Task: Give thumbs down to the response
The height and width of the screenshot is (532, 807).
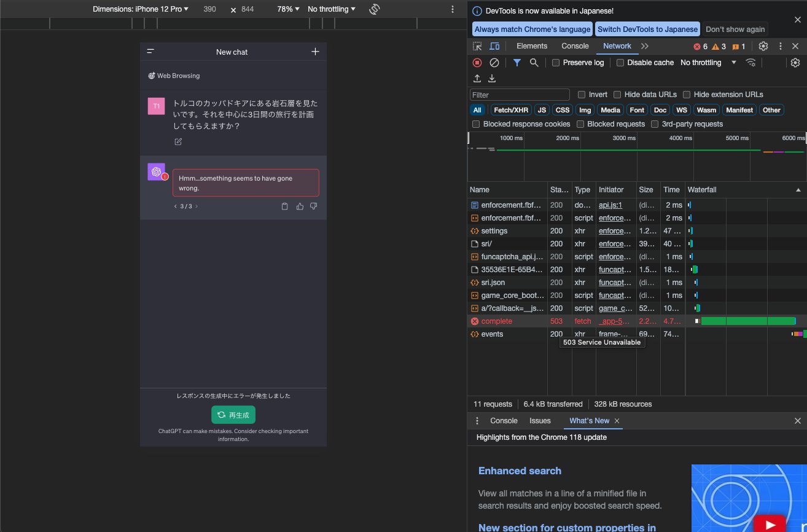Action: click(314, 206)
